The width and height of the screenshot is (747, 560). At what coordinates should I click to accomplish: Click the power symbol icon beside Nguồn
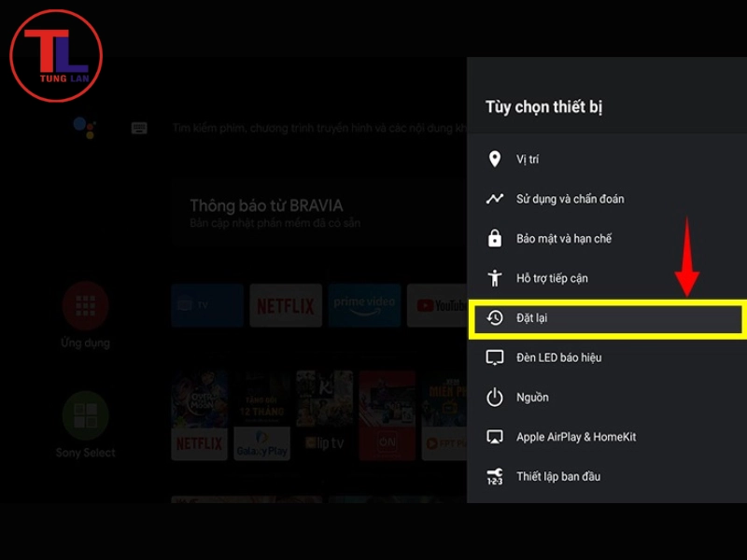pyautogui.click(x=494, y=397)
